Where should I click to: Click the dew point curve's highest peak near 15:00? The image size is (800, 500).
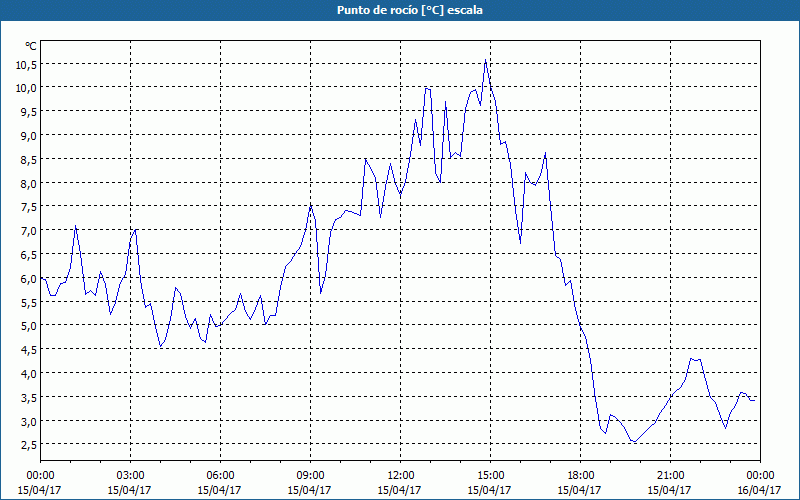click(485, 60)
